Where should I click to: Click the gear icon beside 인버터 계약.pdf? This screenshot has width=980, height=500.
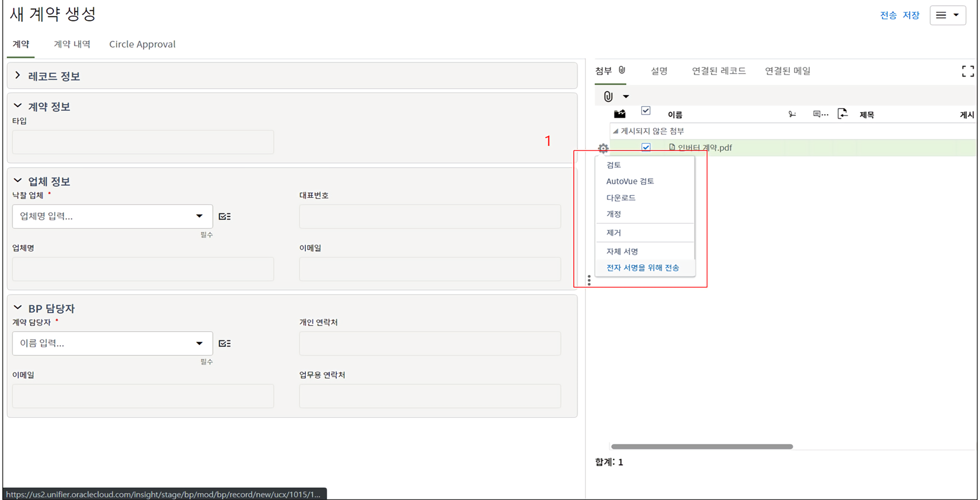[x=603, y=148]
